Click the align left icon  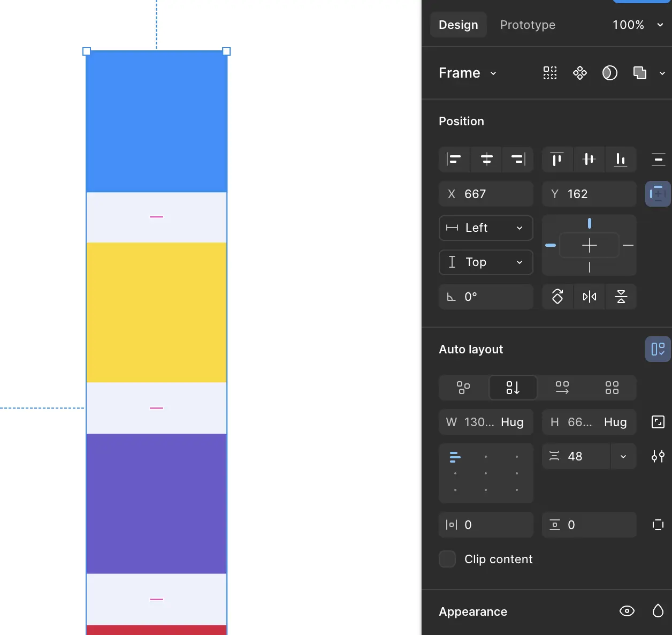pyautogui.click(x=454, y=160)
